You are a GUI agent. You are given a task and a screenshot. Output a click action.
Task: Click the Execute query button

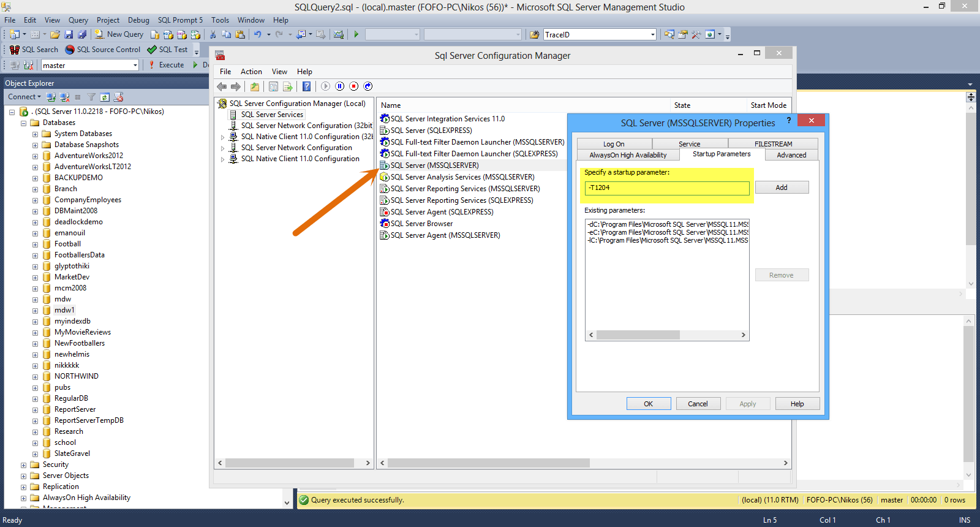(166, 65)
